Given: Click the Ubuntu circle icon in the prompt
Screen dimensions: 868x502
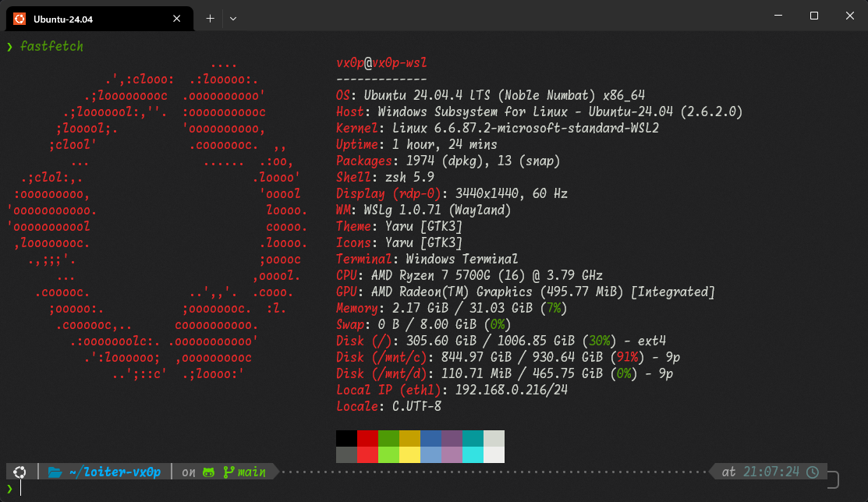Looking at the screenshot, I should pos(20,472).
